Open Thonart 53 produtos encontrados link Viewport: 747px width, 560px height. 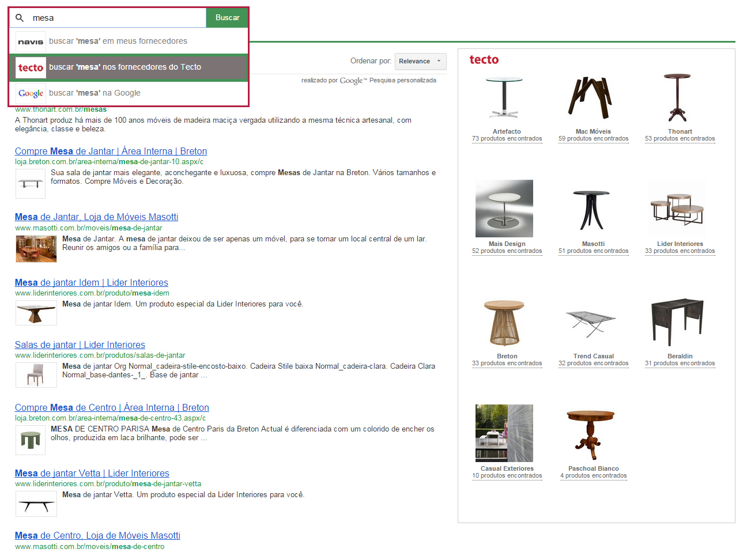point(680,139)
